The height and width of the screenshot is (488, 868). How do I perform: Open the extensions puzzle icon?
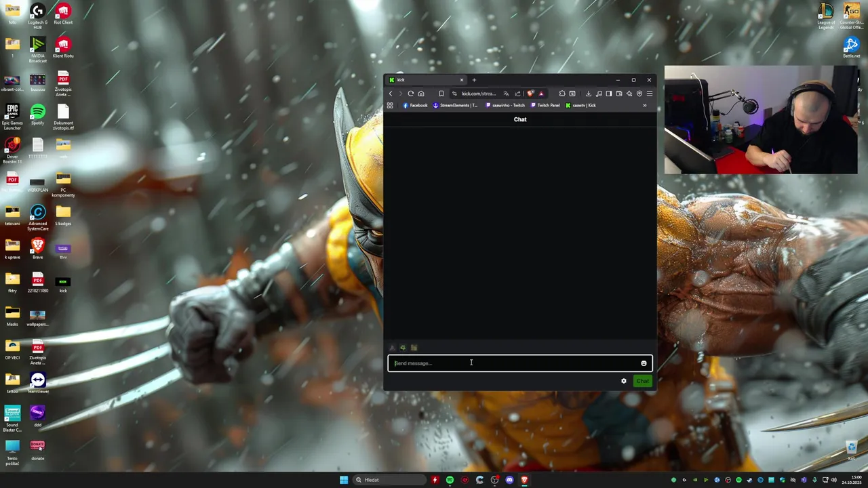tap(562, 94)
